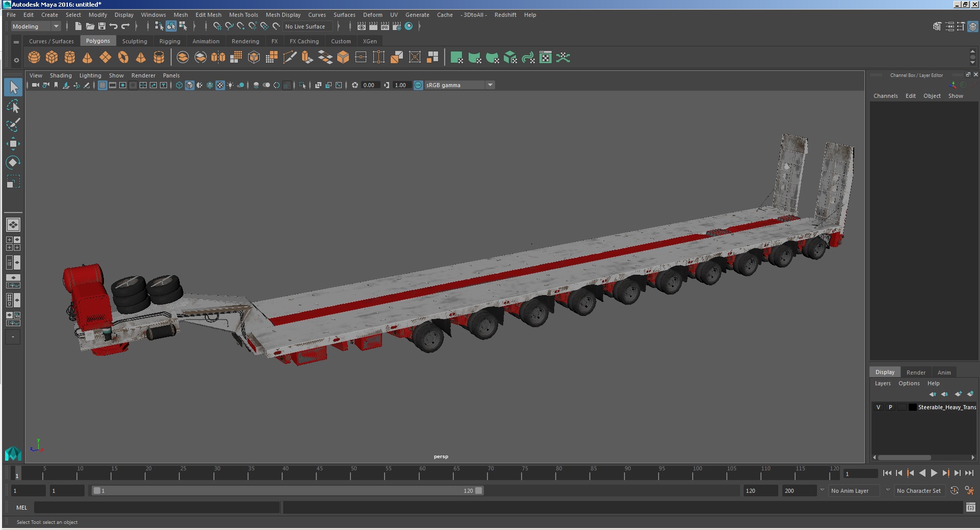Click the New Scene icon
This screenshot has height=530, width=980.
pyautogui.click(x=78, y=26)
